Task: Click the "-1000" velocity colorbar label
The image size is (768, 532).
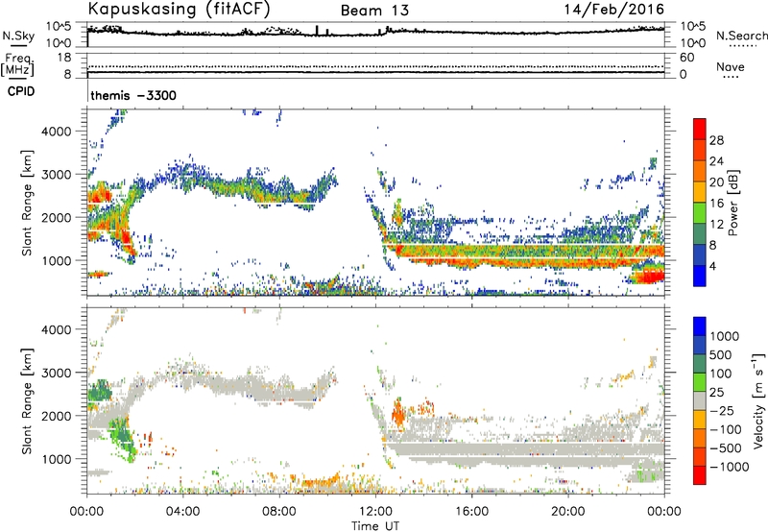Action: click(x=730, y=467)
